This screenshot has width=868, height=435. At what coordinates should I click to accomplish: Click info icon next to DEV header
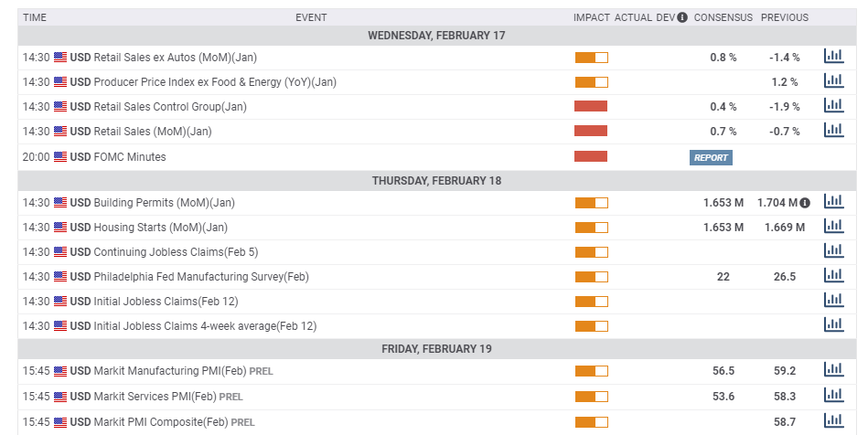(x=682, y=17)
